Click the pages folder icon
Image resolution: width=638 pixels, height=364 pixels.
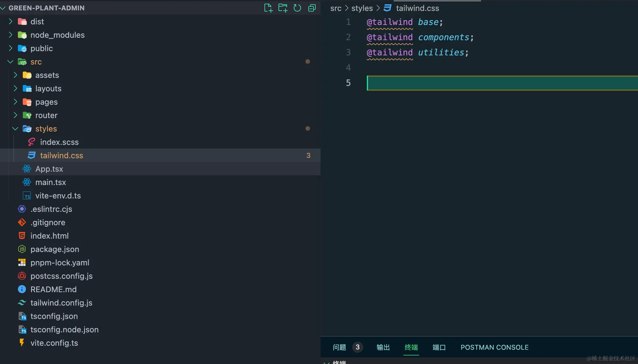click(x=27, y=102)
